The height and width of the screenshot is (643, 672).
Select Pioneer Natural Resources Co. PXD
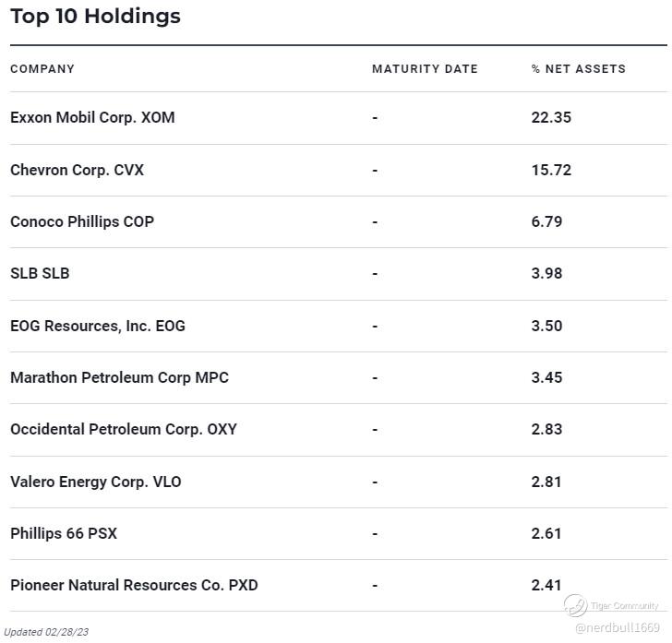[134, 585]
